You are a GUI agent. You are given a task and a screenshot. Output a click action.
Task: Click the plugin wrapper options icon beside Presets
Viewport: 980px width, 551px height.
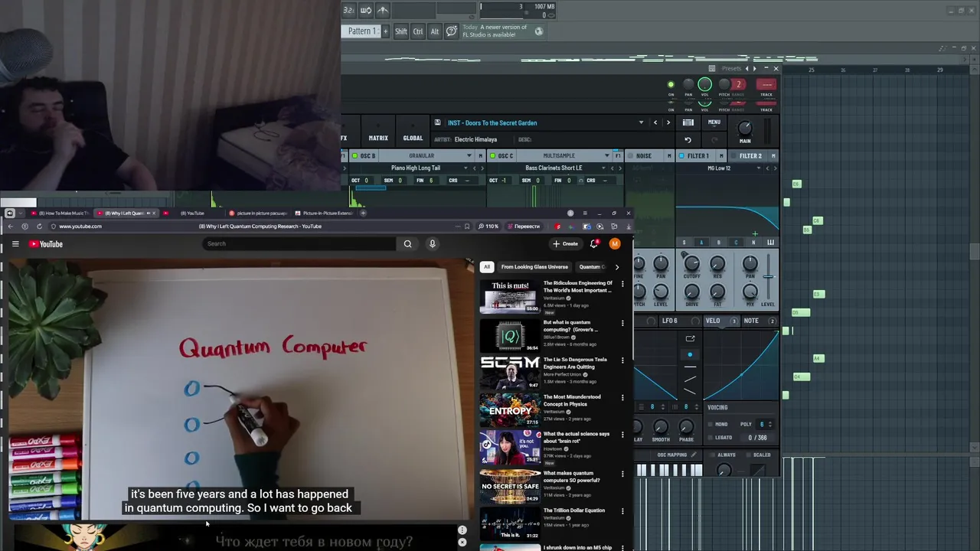click(711, 69)
